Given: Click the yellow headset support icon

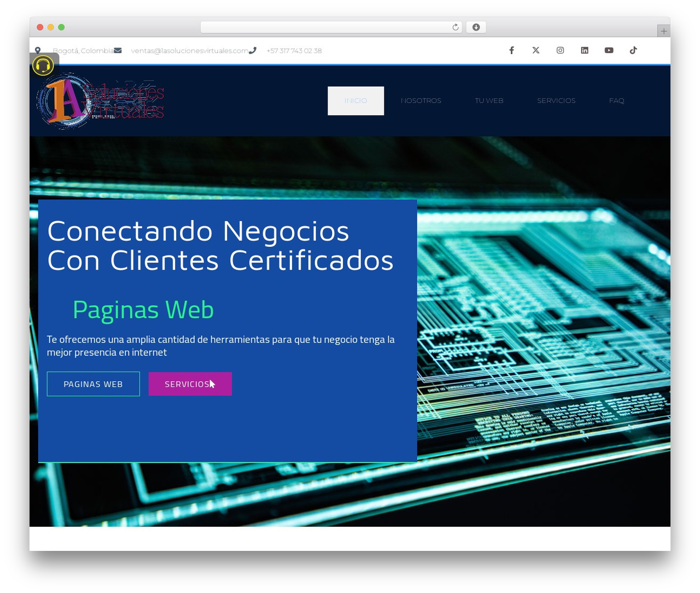Looking at the screenshot, I should pyautogui.click(x=43, y=66).
